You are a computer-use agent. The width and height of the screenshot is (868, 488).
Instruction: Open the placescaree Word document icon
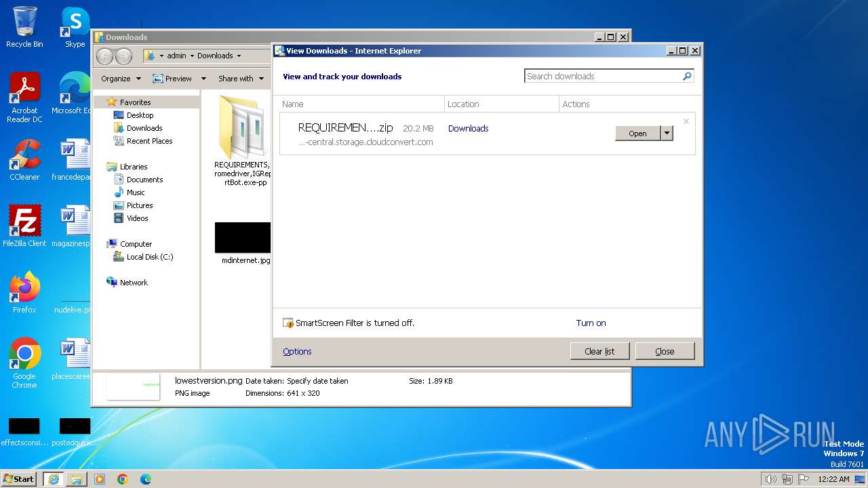pyautogui.click(x=71, y=359)
